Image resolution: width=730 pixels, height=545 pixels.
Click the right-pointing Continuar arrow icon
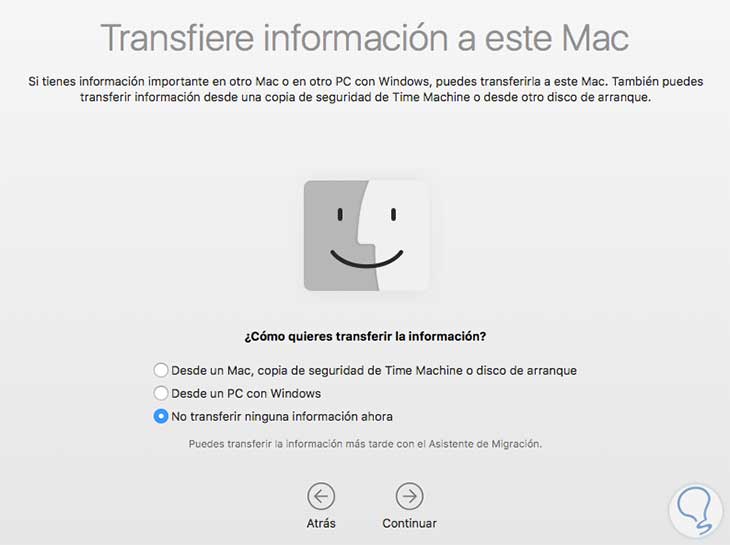pos(409,496)
